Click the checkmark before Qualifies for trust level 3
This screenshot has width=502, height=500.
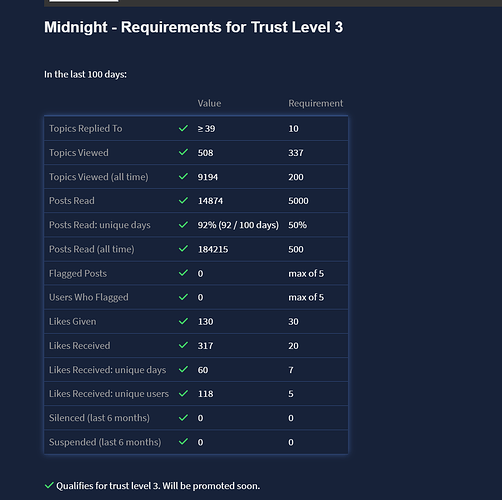[x=49, y=485]
